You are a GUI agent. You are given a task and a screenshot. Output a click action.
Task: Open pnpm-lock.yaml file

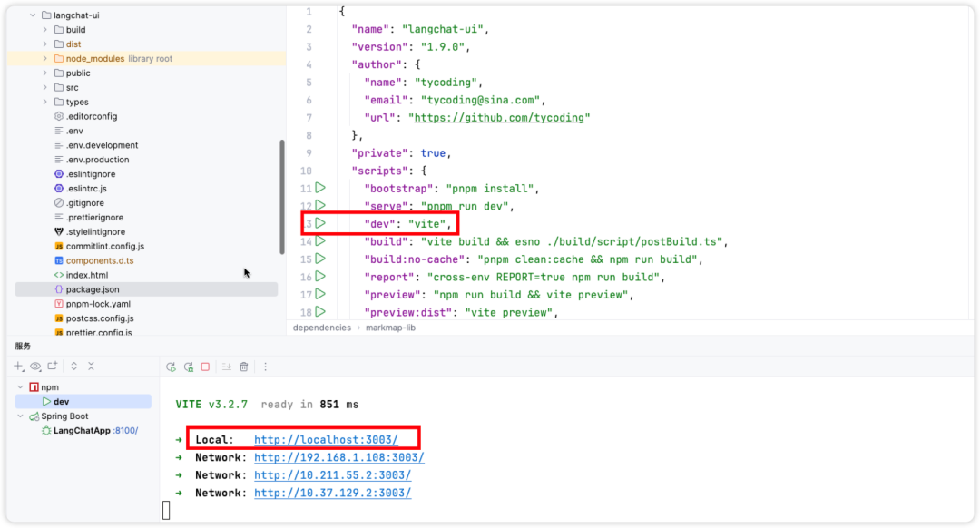pos(98,304)
